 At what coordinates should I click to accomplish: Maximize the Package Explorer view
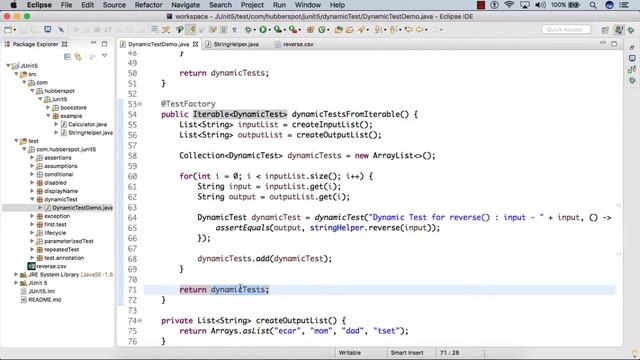click(x=104, y=44)
